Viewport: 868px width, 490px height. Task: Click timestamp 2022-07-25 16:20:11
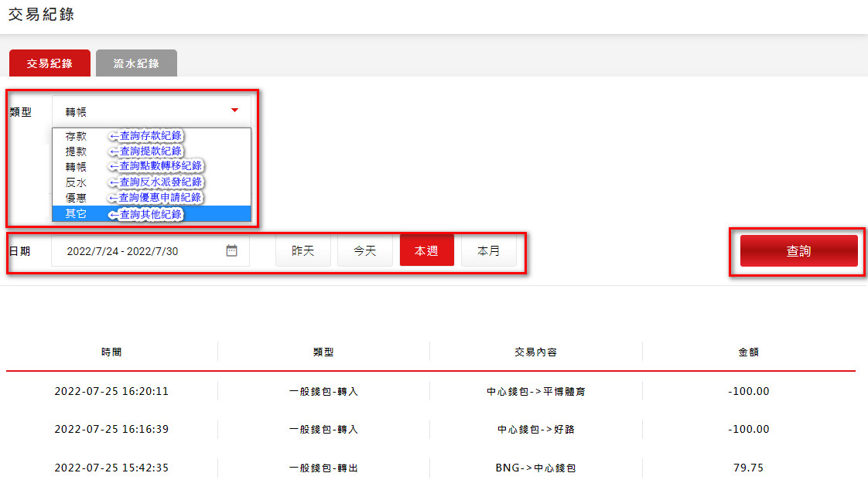111,391
